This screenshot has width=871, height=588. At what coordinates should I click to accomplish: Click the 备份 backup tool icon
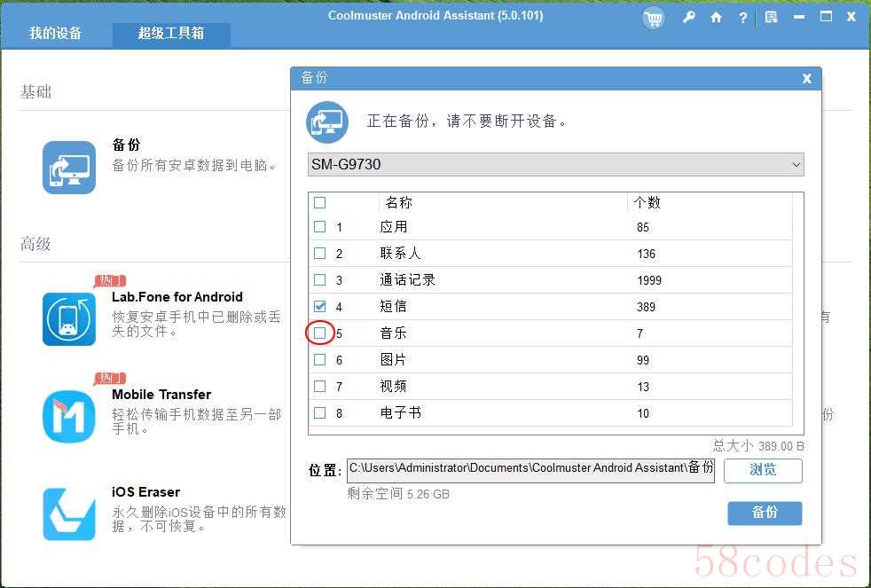coord(69,167)
